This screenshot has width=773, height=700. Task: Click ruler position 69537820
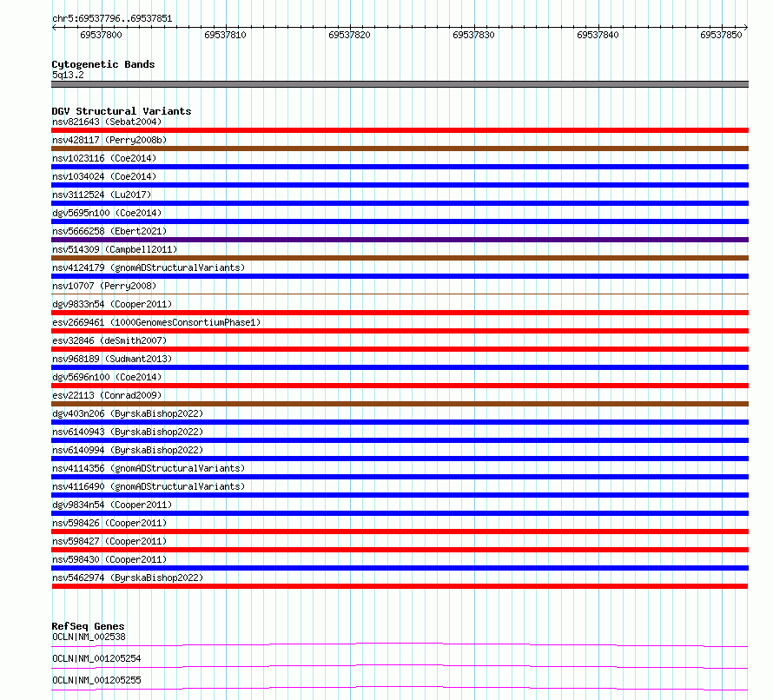[x=349, y=35]
